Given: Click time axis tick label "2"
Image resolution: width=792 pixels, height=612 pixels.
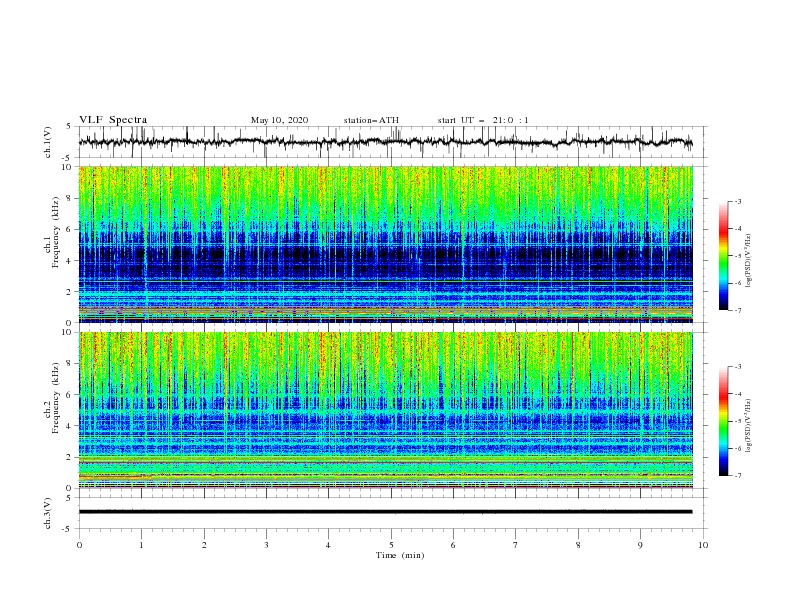Looking at the screenshot, I should [204, 545].
